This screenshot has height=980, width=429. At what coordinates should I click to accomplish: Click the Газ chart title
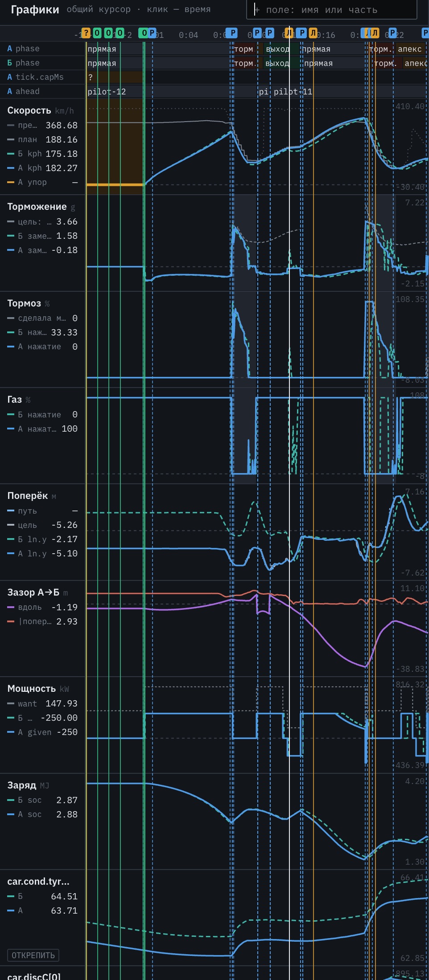click(x=15, y=400)
